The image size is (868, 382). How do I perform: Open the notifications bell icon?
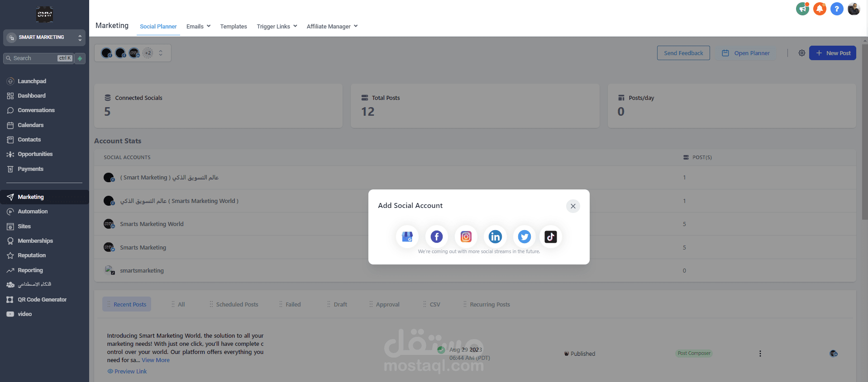(x=820, y=9)
